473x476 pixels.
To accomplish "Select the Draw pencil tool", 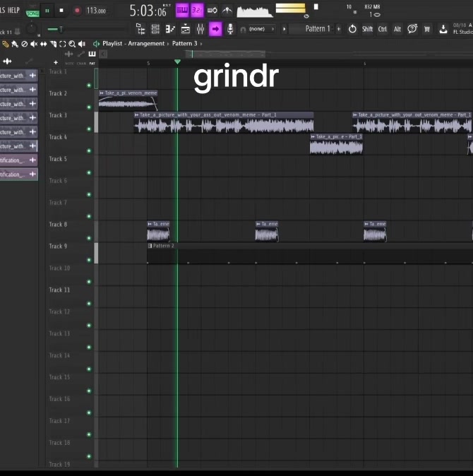I will click(x=5, y=44).
